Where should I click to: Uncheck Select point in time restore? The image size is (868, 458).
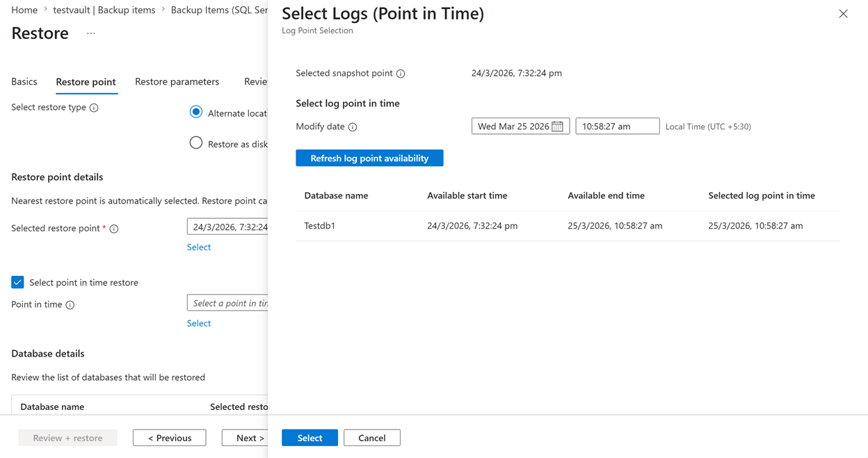click(x=17, y=282)
